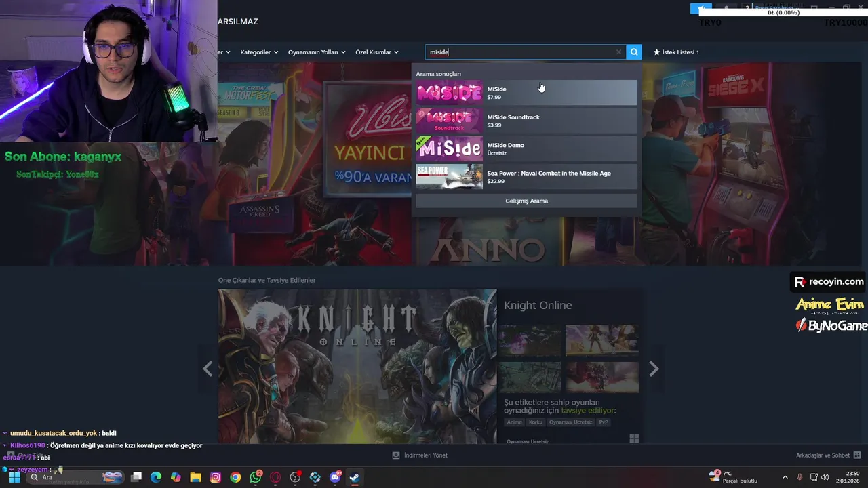The width and height of the screenshot is (868, 488).
Task: Open Discord from the taskbar
Action: tap(335, 477)
